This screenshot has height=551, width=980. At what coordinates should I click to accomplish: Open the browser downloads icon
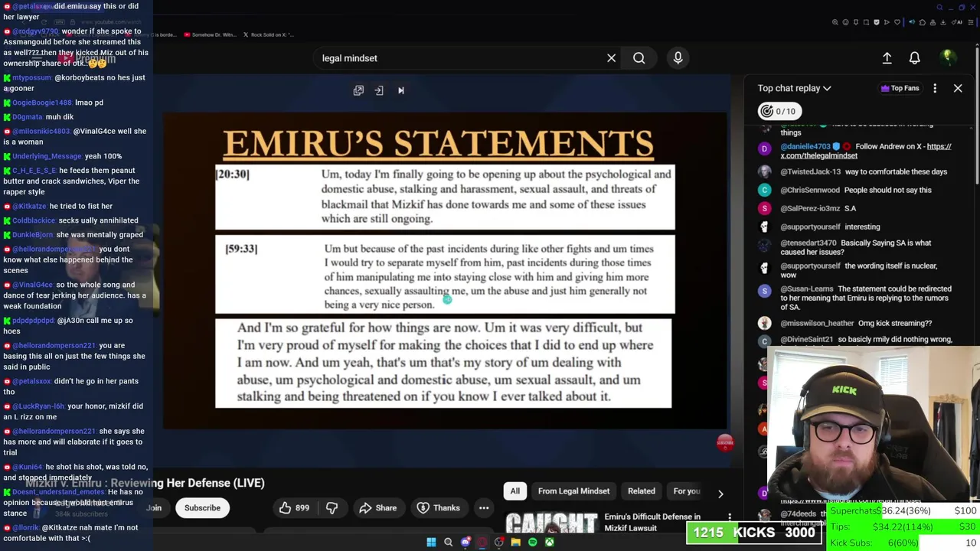[942, 22]
